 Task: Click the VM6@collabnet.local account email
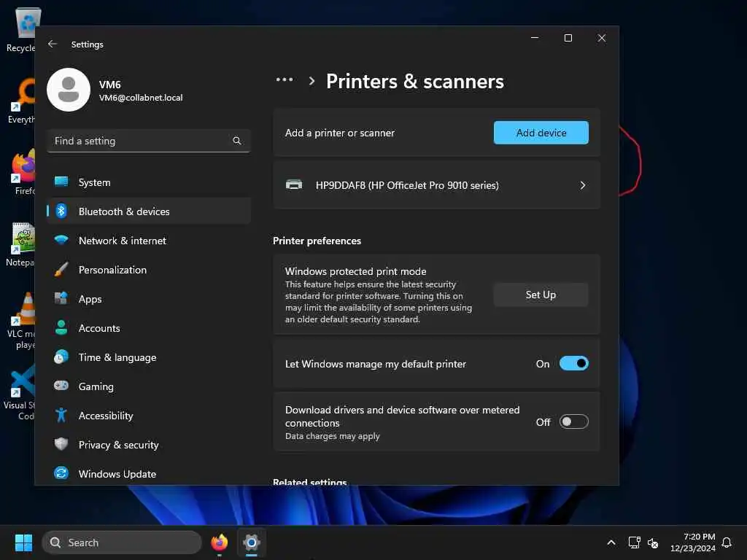tap(141, 98)
